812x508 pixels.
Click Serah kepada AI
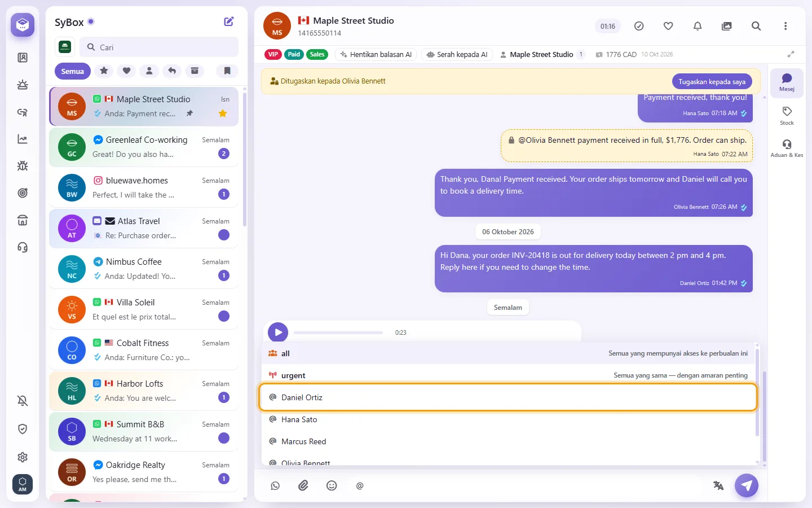click(x=457, y=55)
